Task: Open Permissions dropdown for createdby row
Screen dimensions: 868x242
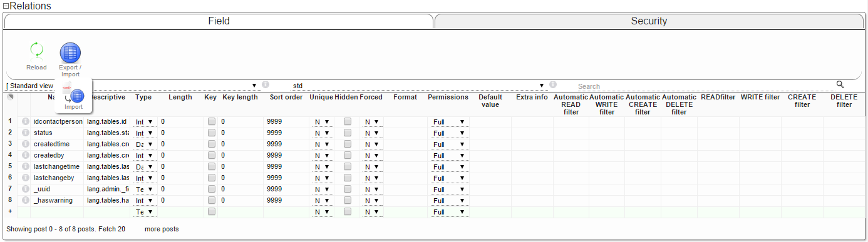Action: click(x=449, y=156)
